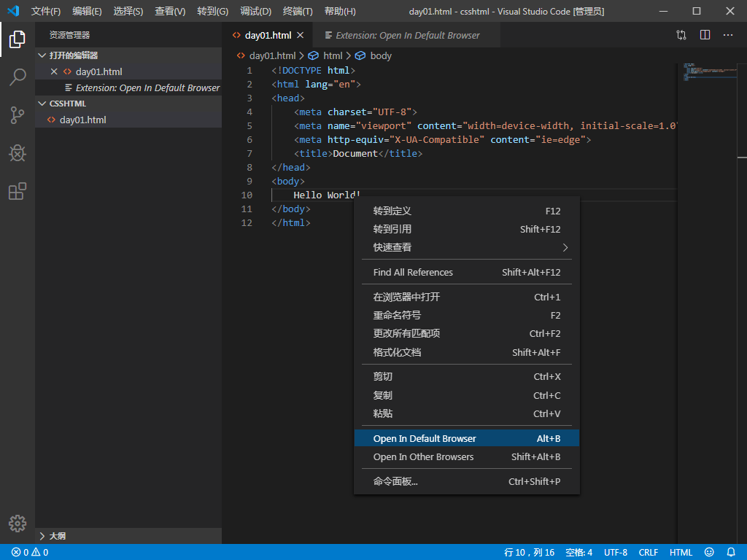Select Open In Other Browsers in context menu
747x560 pixels.
(x=467, y=456)
